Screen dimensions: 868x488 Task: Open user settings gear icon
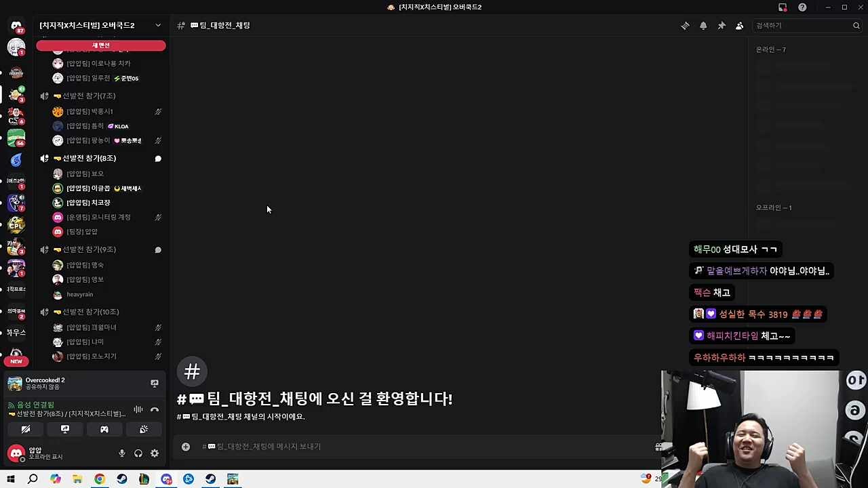tap(155, 453)
